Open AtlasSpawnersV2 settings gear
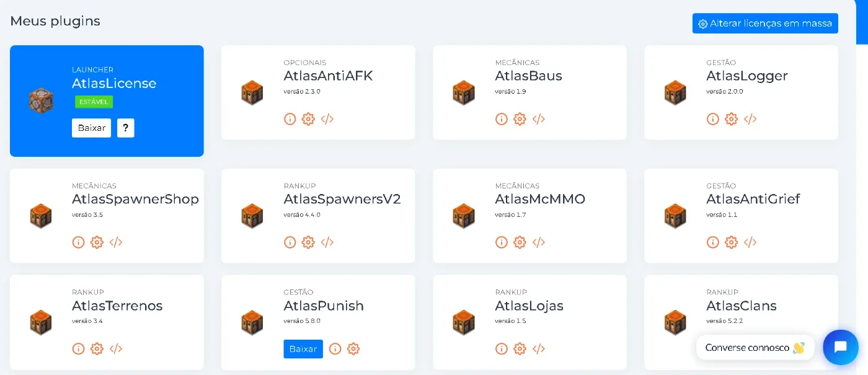The image size is (868, 375). [308, 242]
